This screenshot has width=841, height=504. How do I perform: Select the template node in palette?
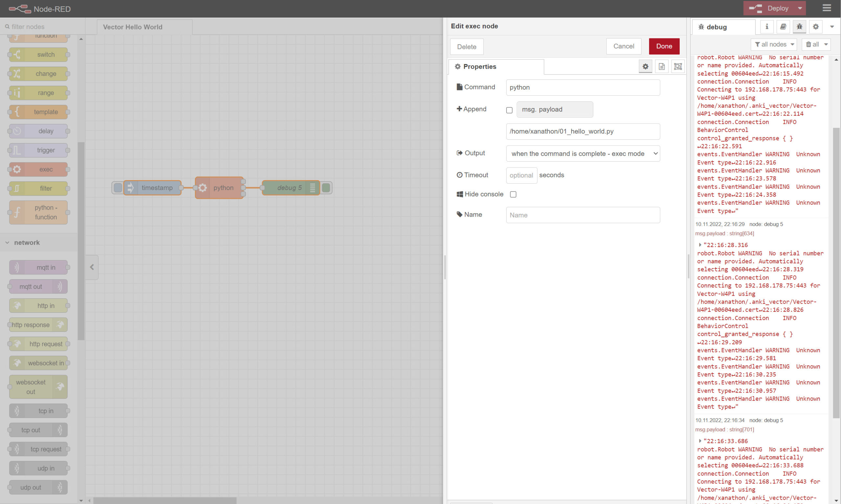(38, 112)
